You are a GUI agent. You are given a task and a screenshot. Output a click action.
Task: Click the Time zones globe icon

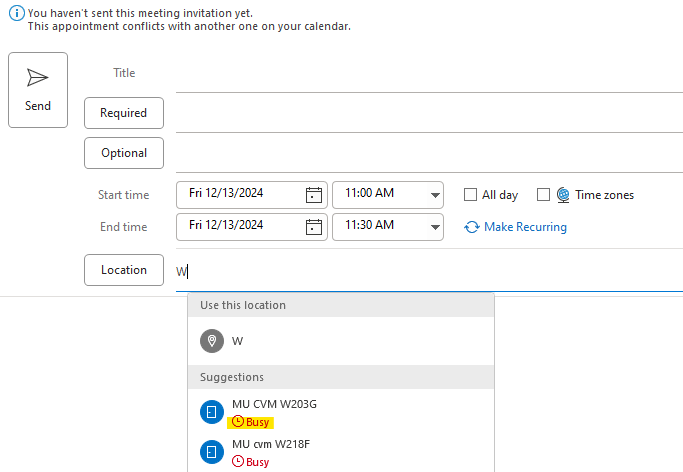563,195
